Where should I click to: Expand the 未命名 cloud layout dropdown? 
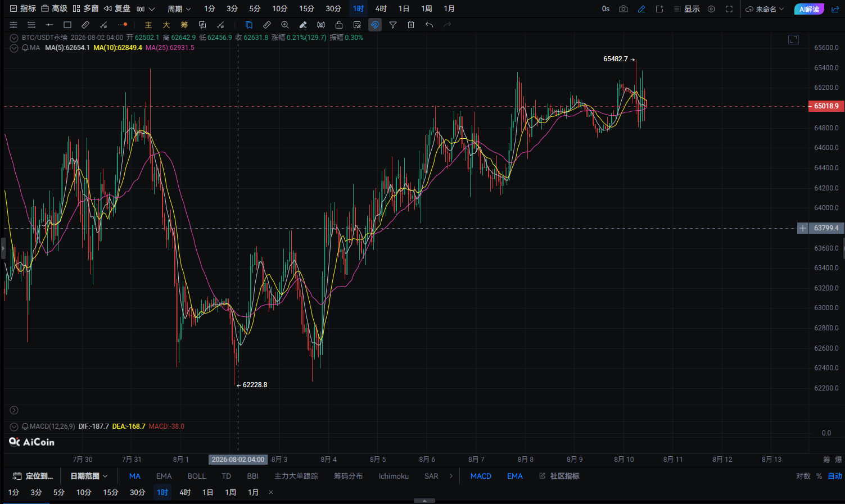click(765, 9)
